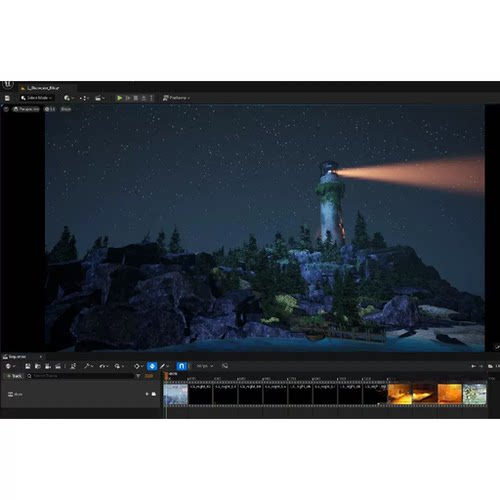Click the add shot plus icon on Shots track
Image resolution: width=500 pixels, height=500 pixels.
147,394
